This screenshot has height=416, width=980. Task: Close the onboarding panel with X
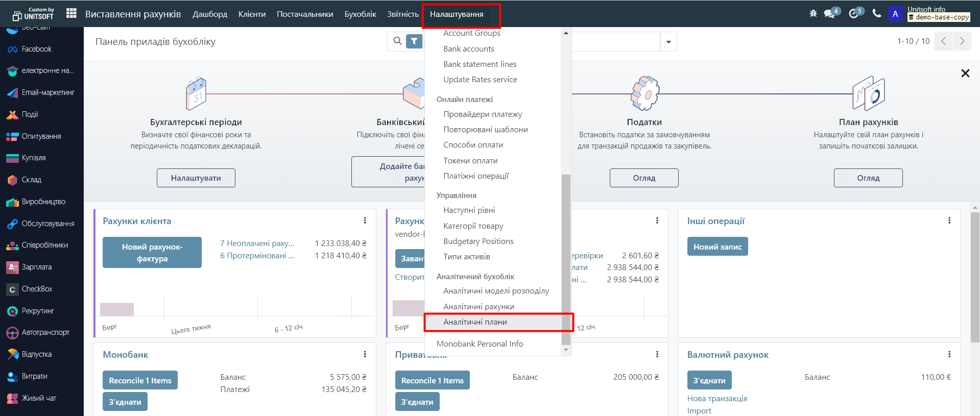965,74
